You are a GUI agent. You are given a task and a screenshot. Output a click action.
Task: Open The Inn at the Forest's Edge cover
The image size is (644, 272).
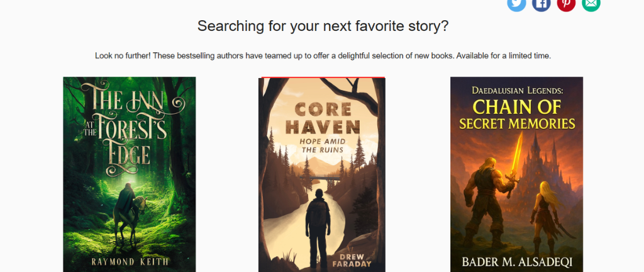pyautogui.click(x=130, y=174)
